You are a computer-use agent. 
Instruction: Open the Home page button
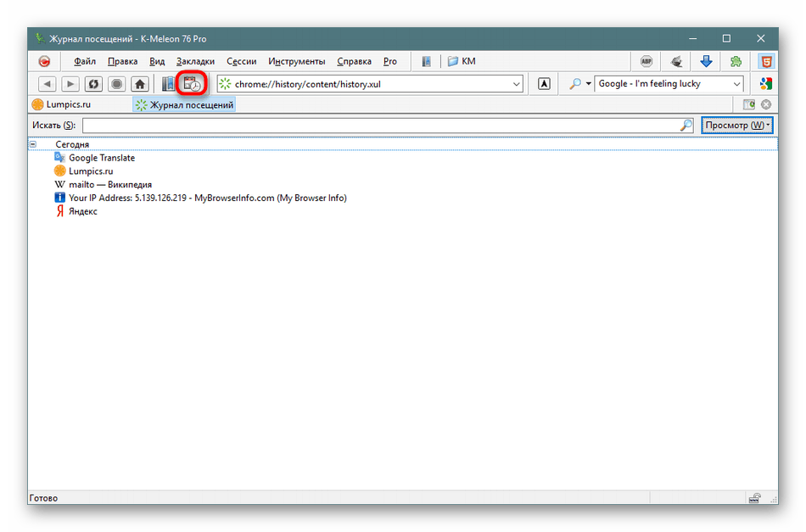click(x=140, y=84)
